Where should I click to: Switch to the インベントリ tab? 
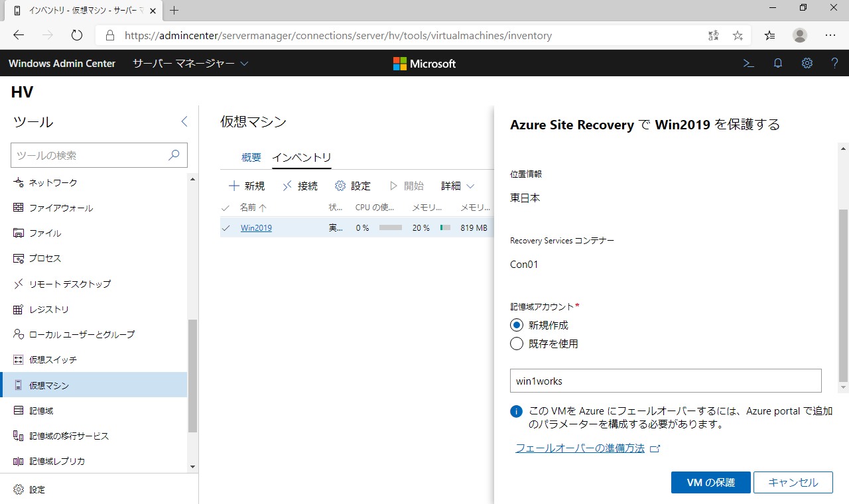point(302,157)
